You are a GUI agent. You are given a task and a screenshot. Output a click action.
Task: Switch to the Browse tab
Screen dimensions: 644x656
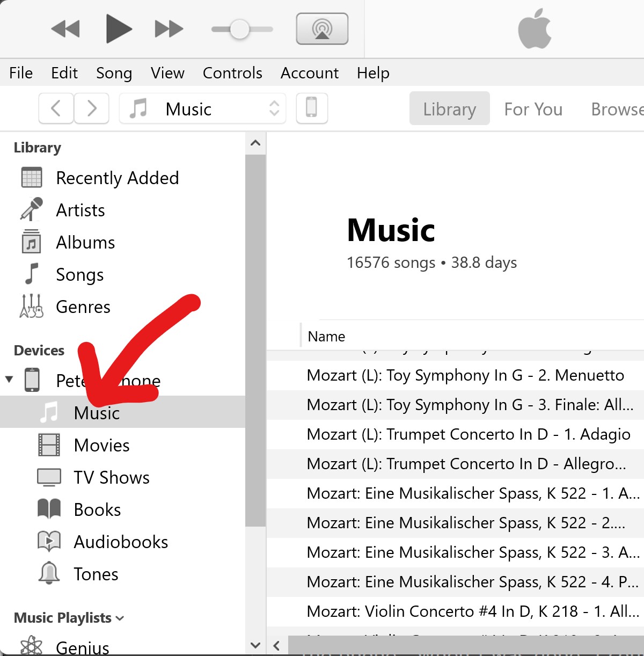click(x=617, y=109)
